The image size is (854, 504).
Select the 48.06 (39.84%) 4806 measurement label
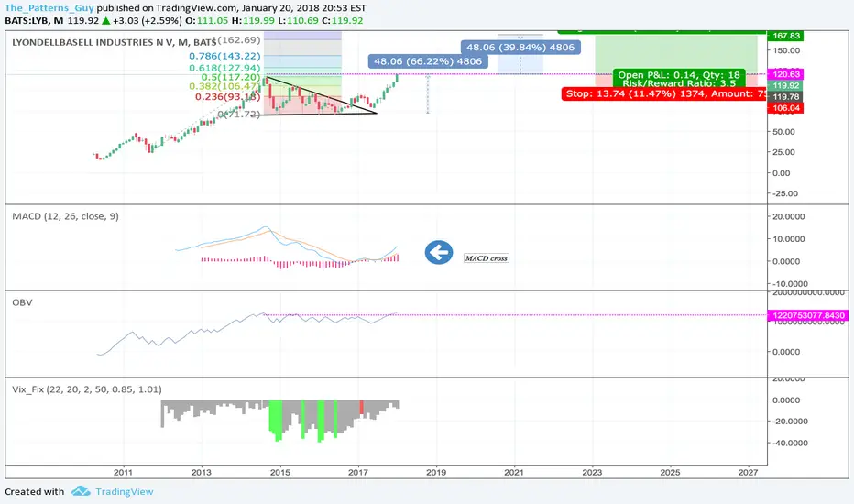[x=520, y=47]
